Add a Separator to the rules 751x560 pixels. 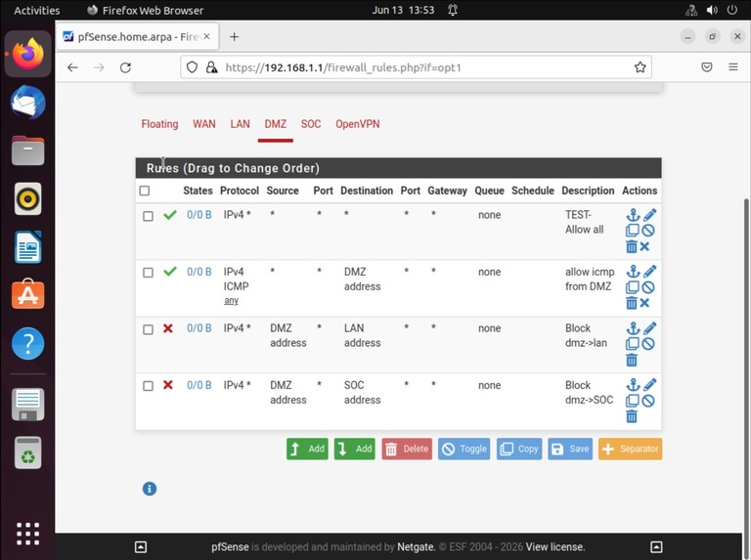[631, 449]
